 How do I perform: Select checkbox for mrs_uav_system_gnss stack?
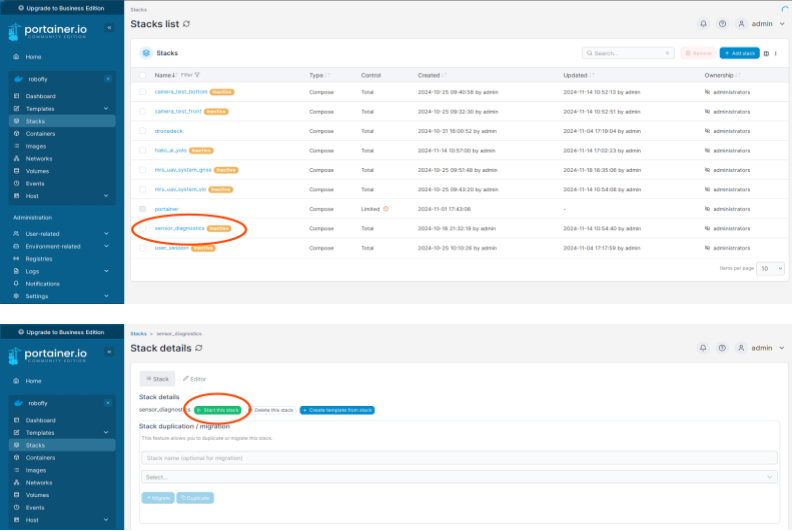pyautogui.click(x=142, y=170)
